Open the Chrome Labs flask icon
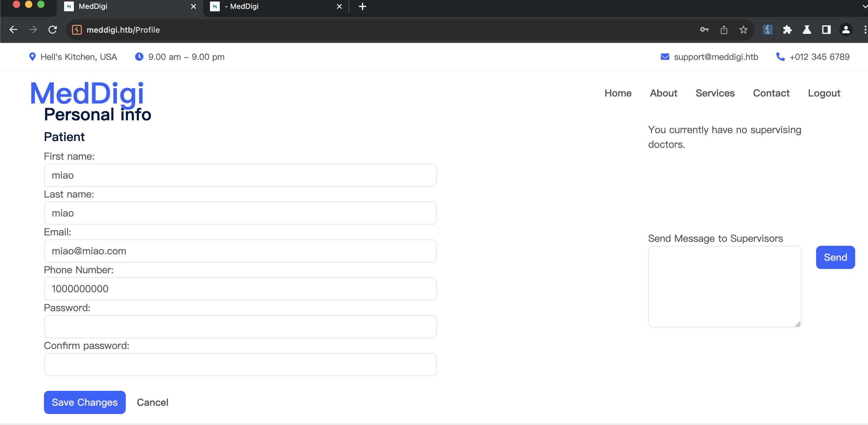868x425 pixels. 807,30
